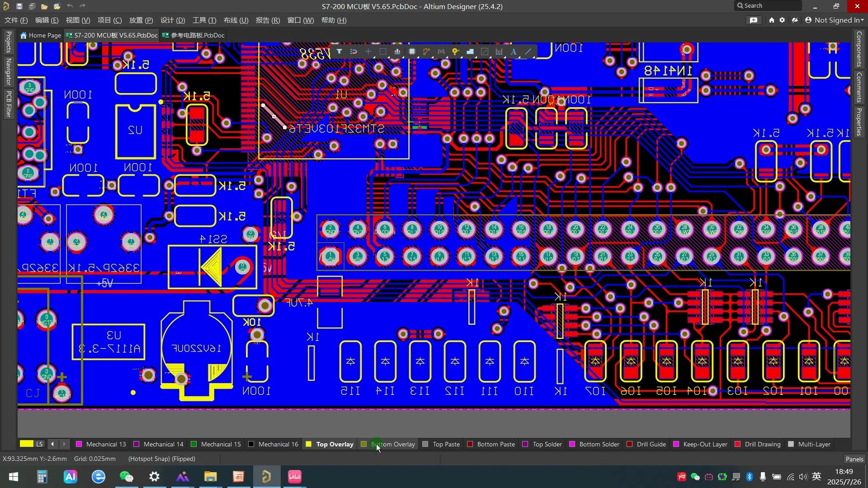
Task: Click the Panels button
Action: 854,459
